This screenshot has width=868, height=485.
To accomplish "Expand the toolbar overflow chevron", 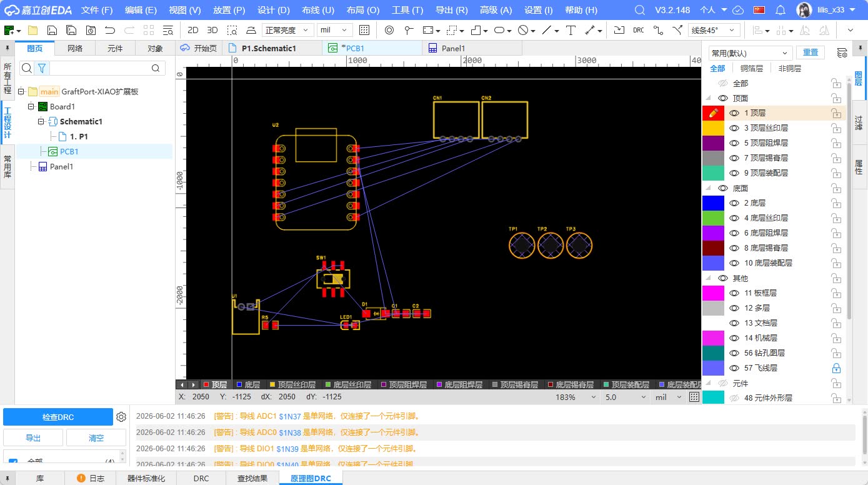I will [850, 30].
